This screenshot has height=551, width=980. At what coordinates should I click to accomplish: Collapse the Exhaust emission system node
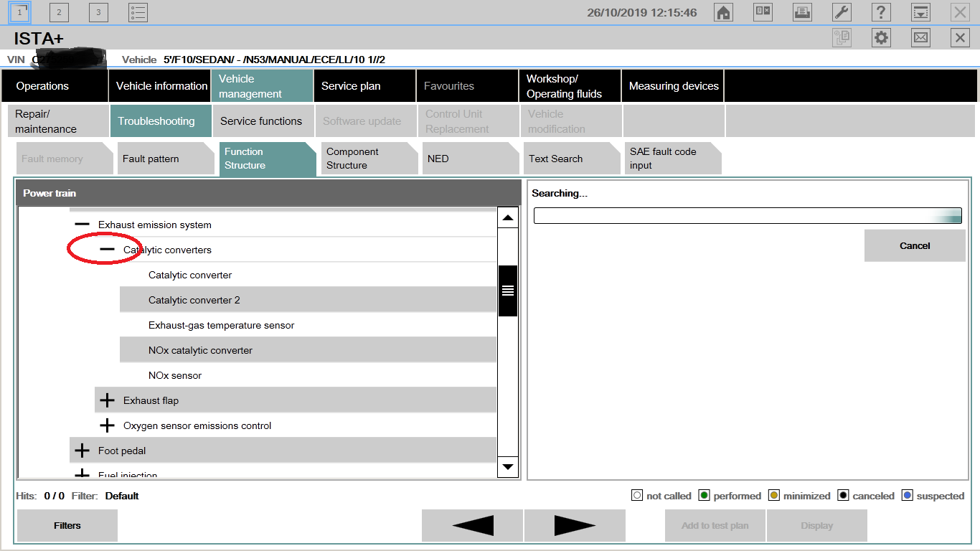(82, 225)
